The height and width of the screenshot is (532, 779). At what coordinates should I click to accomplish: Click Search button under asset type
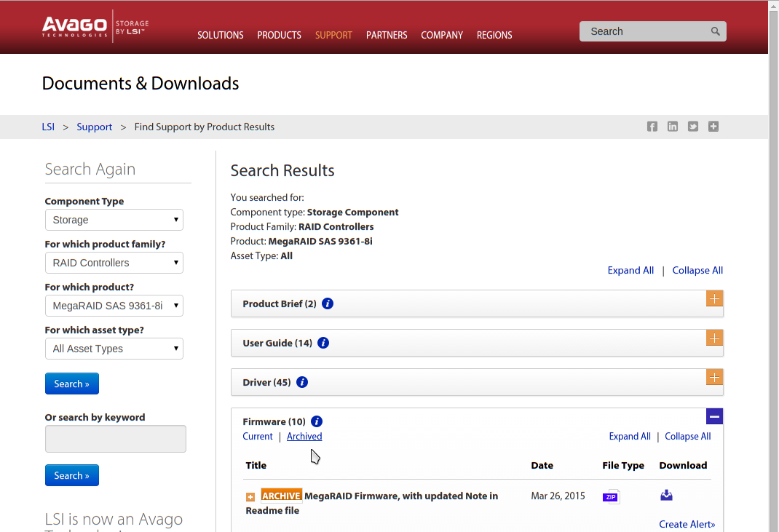tap(72, 384)
